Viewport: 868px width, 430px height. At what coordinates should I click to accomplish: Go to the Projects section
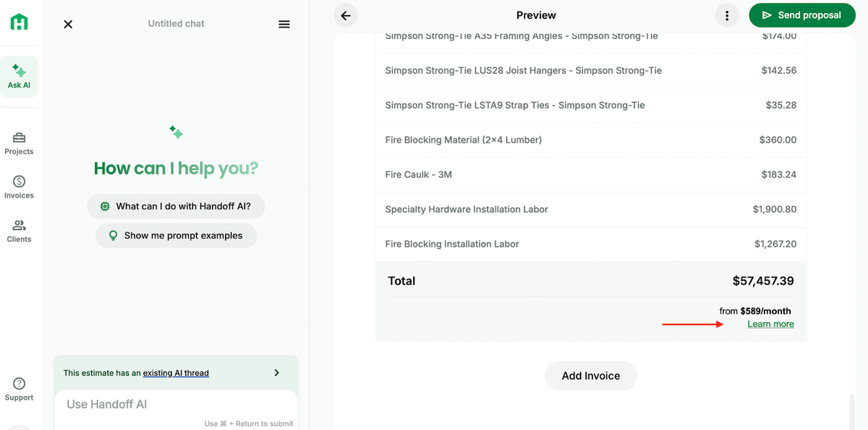(x=20, y=143)
